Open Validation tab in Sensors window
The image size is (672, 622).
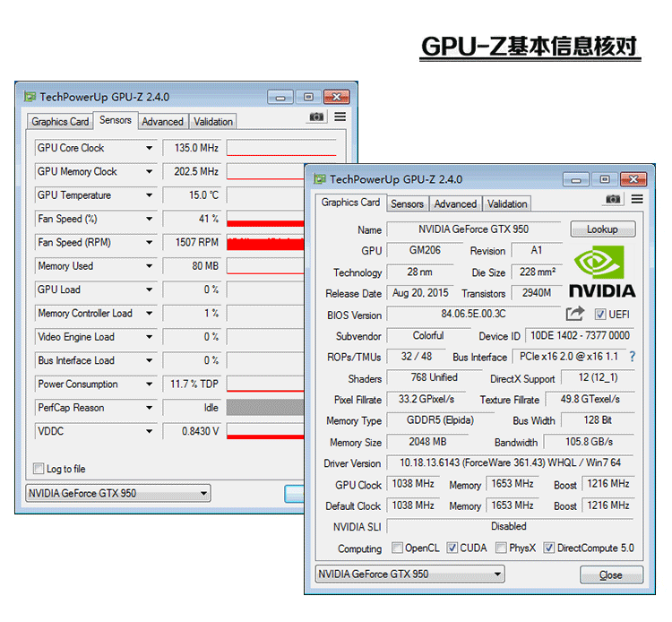(213, 122)
